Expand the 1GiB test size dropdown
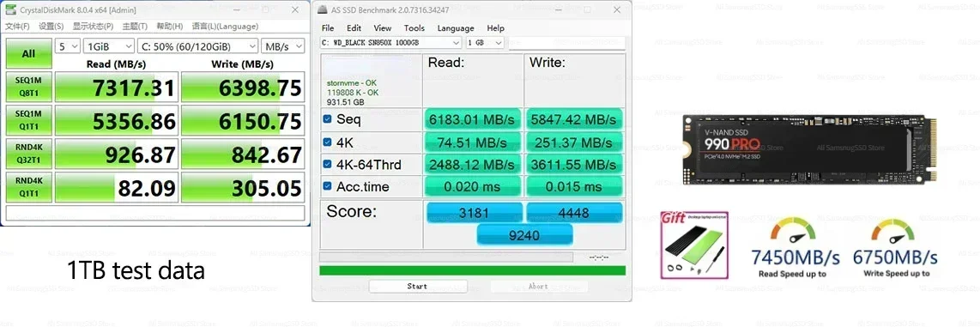This screenshot has width=980, height=327. pos(109,46)
